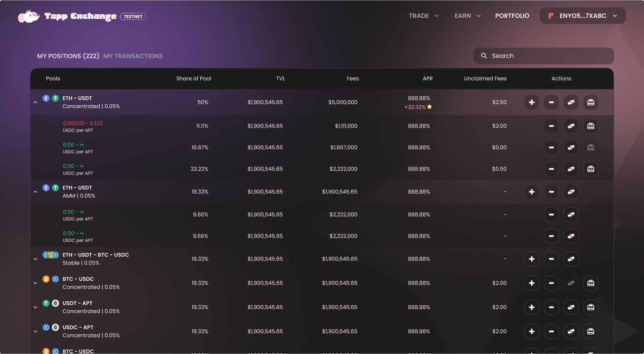Remove liquidity from ETH-USDT-BTC-USDC Stable pool
The image size is (644, 354).
coord(551,259)
